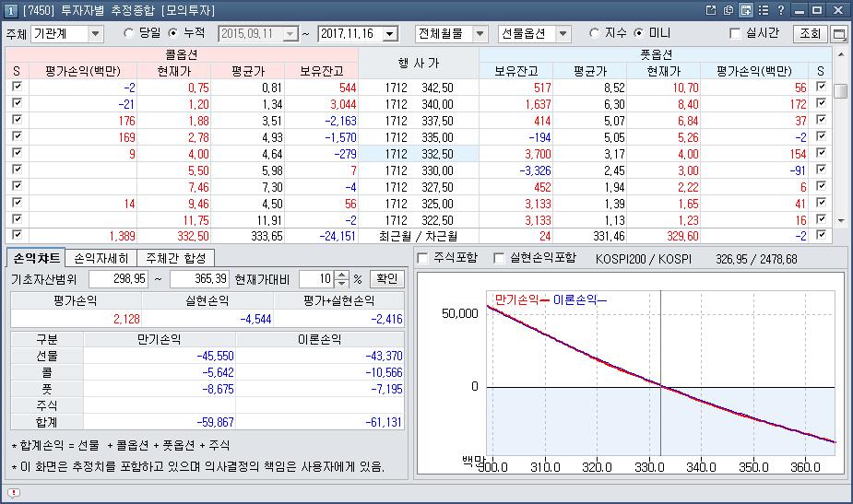Screen dimensions: 853x504
Task: Open the list menu icon in title bar
Action: (x=764, y=10)
